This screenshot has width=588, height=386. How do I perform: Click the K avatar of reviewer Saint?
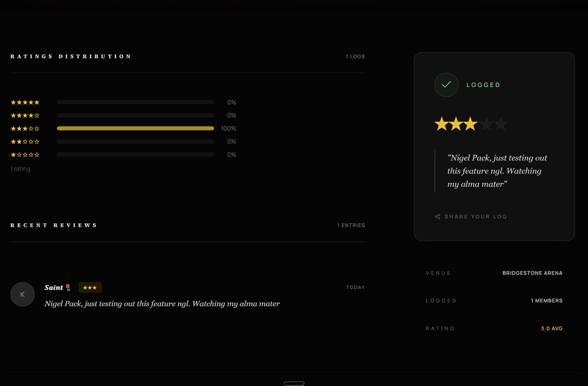tap(23, 294)
